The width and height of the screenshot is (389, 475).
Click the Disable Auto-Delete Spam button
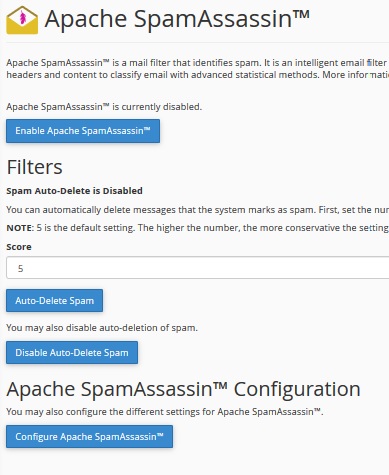(72, 353)
